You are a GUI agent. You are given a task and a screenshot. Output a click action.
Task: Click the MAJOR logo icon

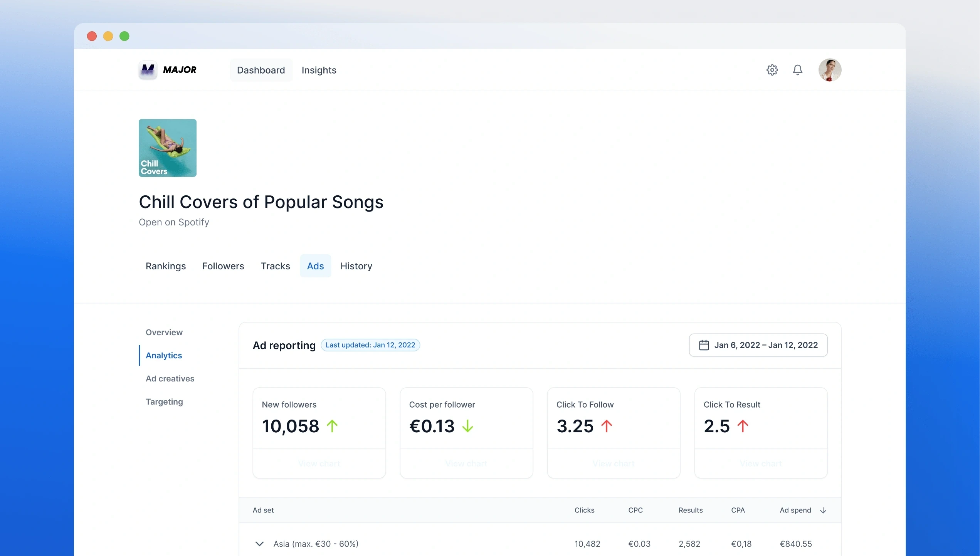click(148, 70)
